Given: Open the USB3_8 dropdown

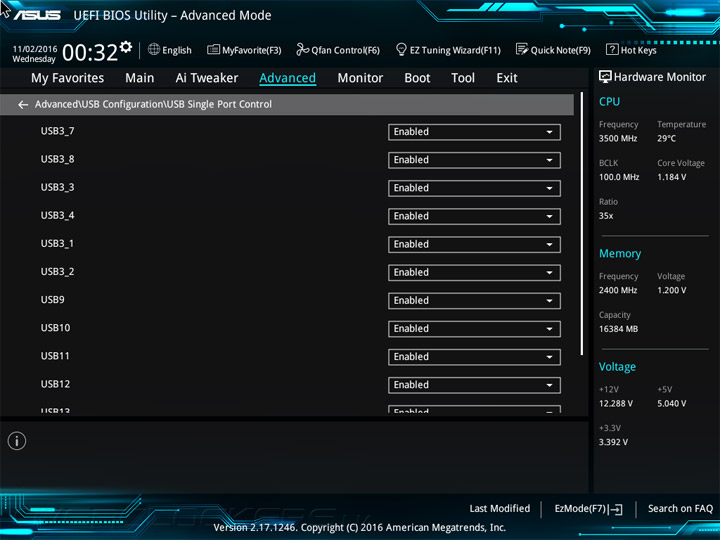Looking at the screenshot, I should 474,160.
